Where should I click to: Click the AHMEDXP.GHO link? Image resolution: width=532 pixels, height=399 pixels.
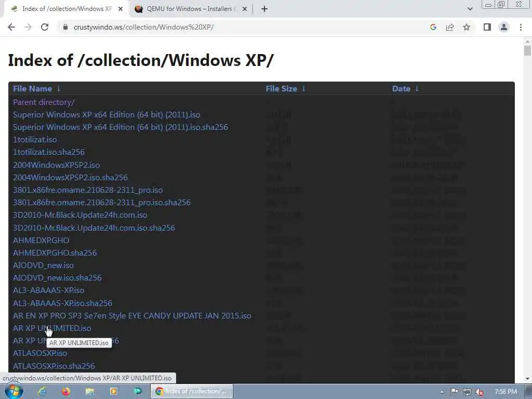41,240
